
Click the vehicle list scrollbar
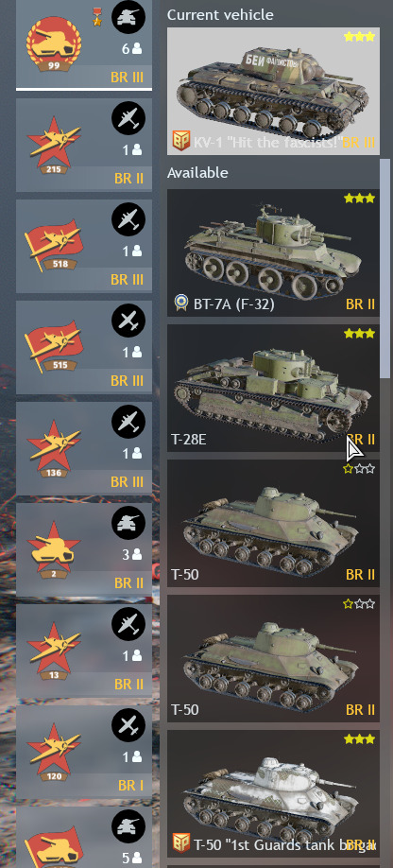coord(385,269)
